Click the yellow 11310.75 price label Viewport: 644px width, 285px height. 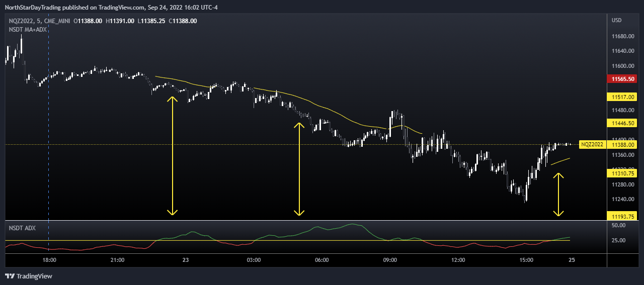click(623, 173)
